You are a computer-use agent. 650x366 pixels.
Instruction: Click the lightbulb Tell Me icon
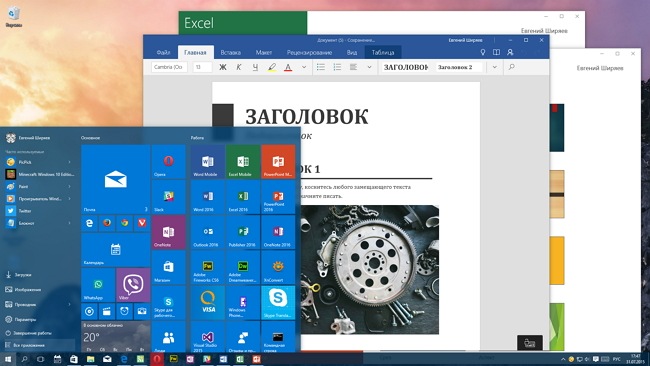point(483,52)
